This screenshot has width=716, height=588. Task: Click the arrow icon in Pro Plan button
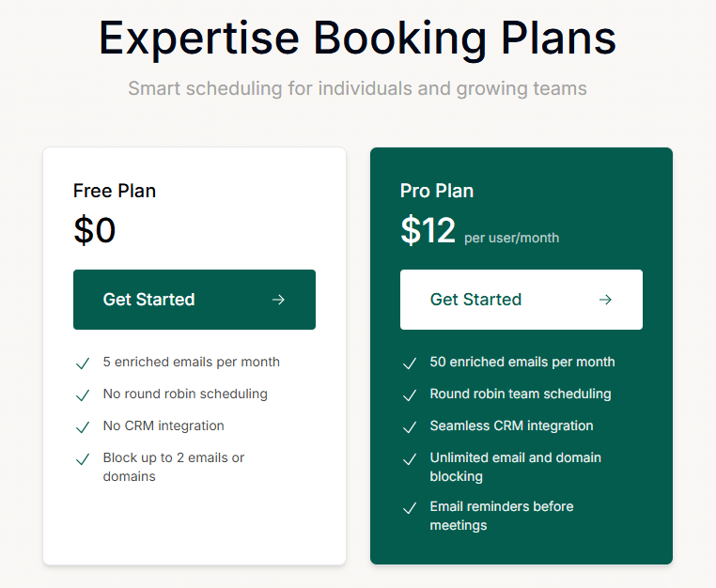[x=605, y=300]
